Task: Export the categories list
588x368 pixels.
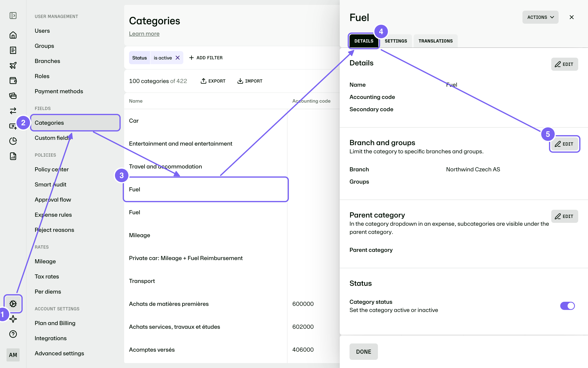Action: (213, 81)
